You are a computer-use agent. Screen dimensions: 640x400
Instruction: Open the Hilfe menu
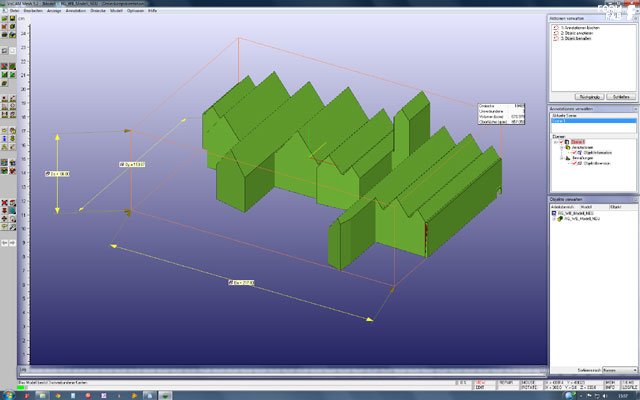coord(152,11)
